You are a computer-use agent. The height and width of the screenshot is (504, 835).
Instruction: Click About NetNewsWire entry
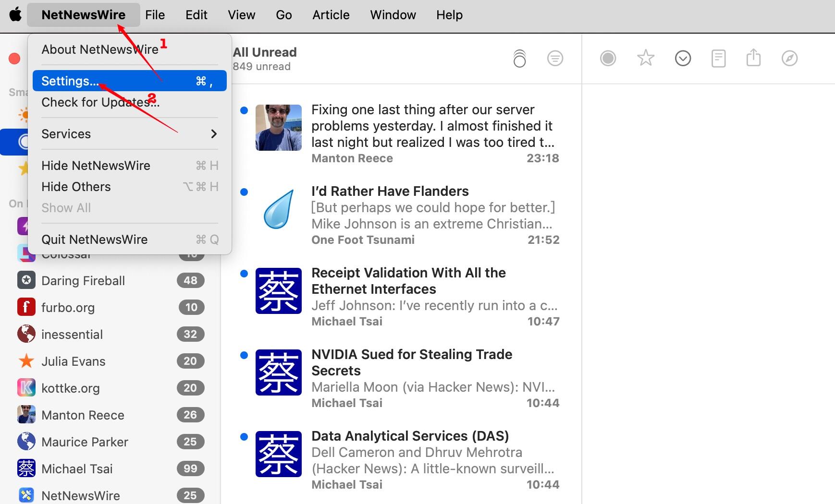(x=100, y=49)
